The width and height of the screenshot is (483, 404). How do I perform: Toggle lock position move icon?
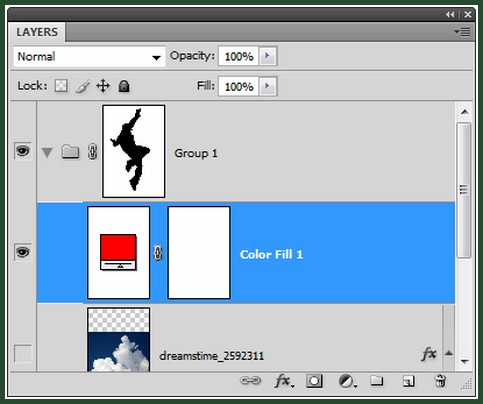point(103,86)
